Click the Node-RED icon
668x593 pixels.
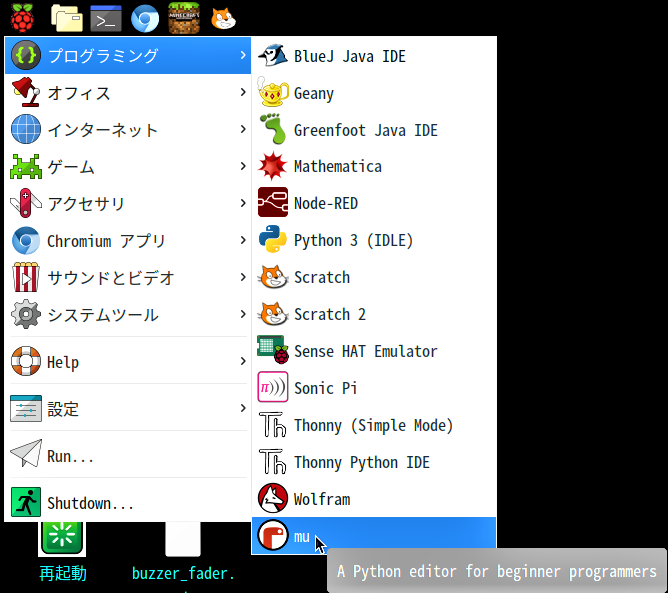click(x=273, y=202)
